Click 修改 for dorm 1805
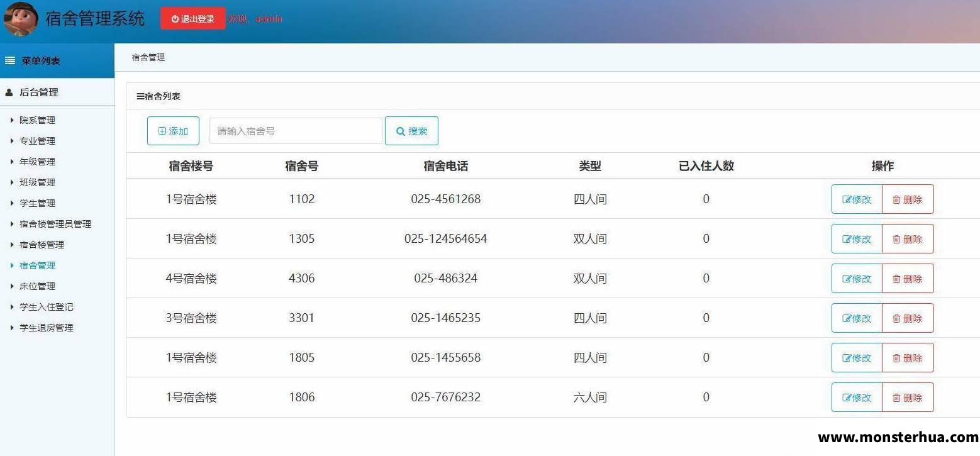Viewport: 980px width, 456px height. coord(857,358)
